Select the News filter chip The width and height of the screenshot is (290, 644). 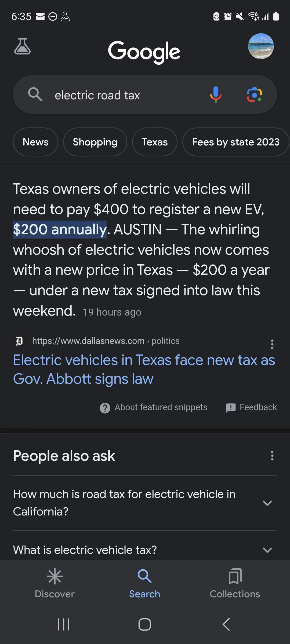[36, 142]
